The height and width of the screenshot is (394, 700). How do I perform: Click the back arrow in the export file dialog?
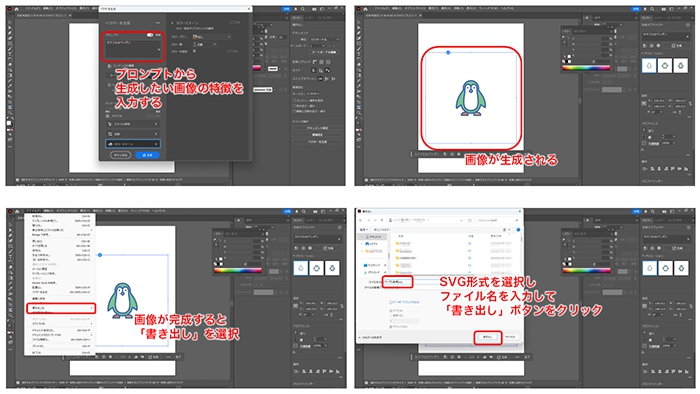361,220
